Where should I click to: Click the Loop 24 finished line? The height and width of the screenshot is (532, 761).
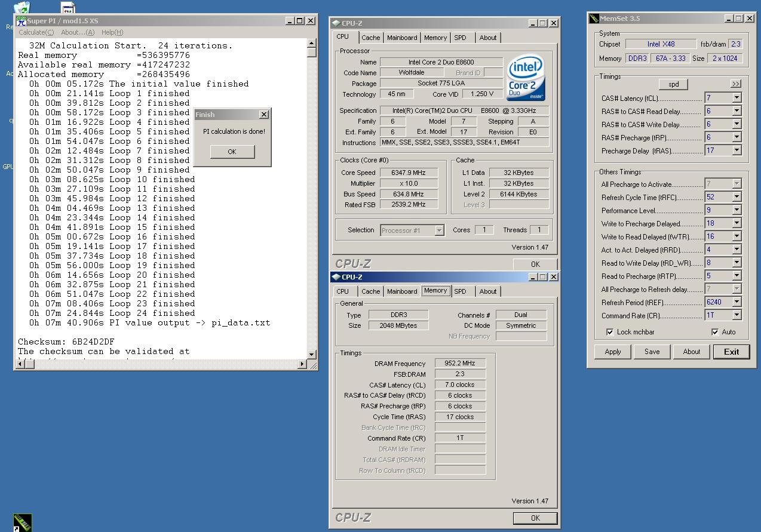pyautogui.click(x=112, y=313)
